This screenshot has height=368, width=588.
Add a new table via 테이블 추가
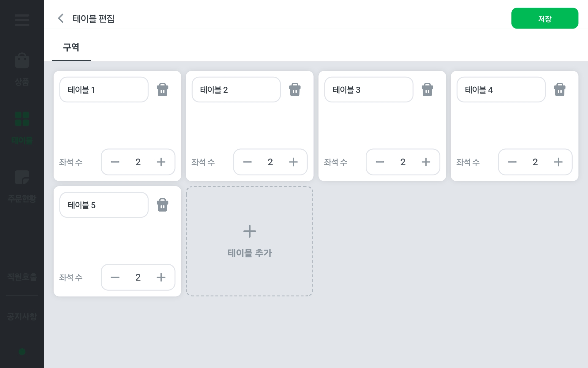tap(250, 241)
